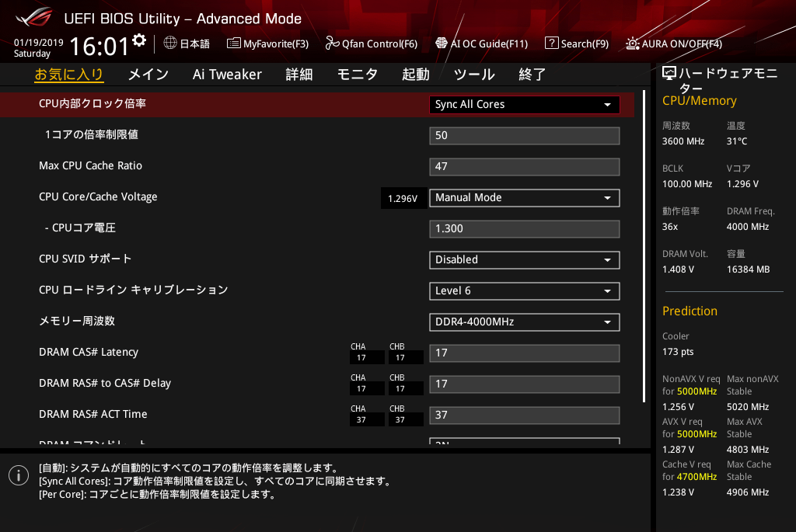Open date and time settings gear
This screenshot has width=796, height=532.
coord(139,40)
